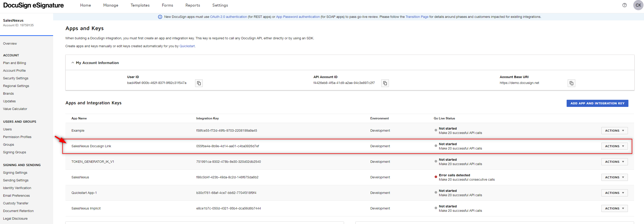644x224 pixels.
Task: Open Actions dropdown for SalesNexus Implicit
Action: pos(614,208)
